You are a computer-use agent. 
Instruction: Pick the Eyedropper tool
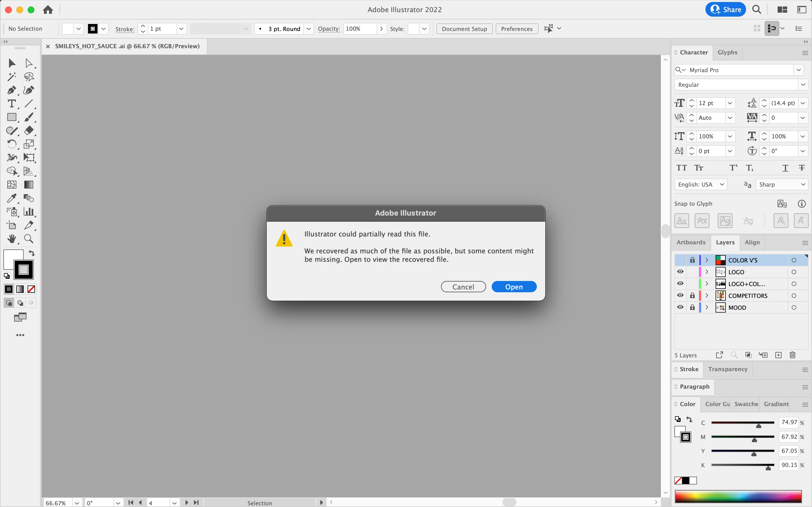tap(11, 198)
